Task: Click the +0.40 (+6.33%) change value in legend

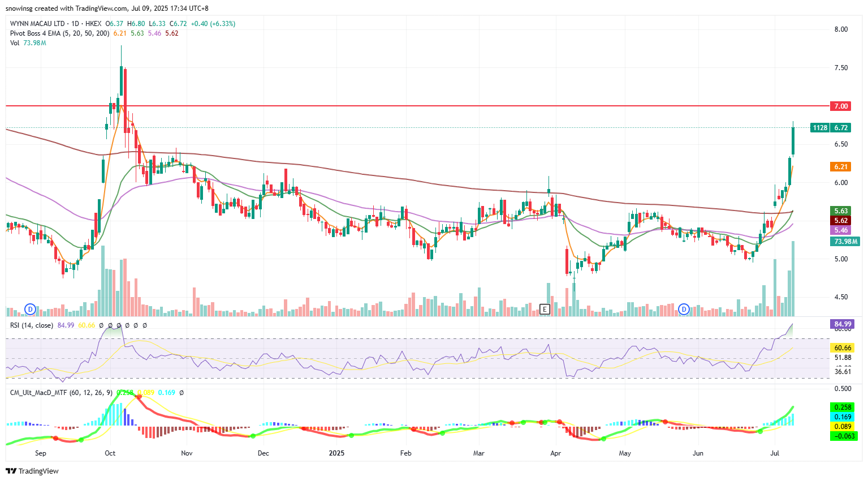Action: click(x=213, y=24)
